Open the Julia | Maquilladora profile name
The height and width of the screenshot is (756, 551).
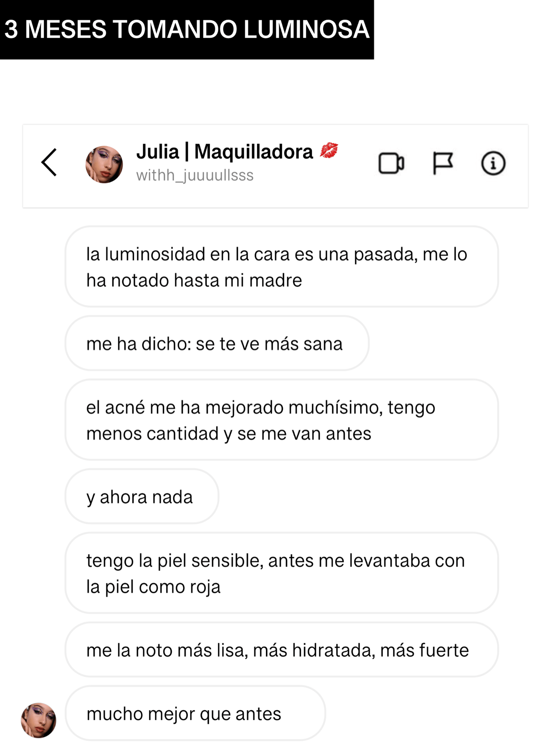click(x=224, y=152)
